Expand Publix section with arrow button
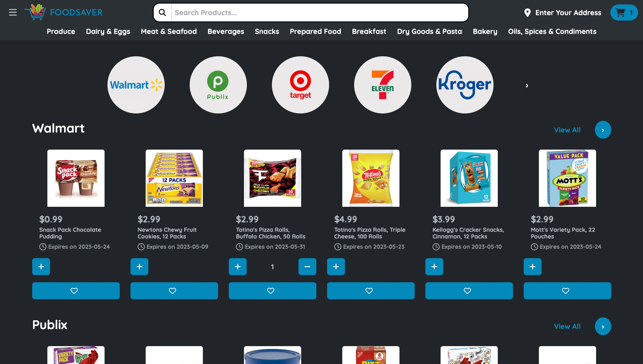Screen dimensions: 643x364 [603, 326]
